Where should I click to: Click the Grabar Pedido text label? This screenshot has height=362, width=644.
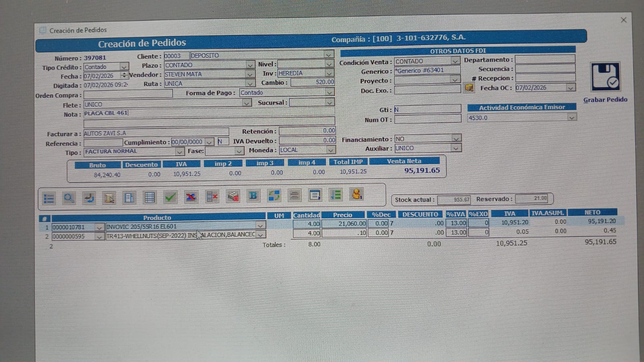point(605,99)
